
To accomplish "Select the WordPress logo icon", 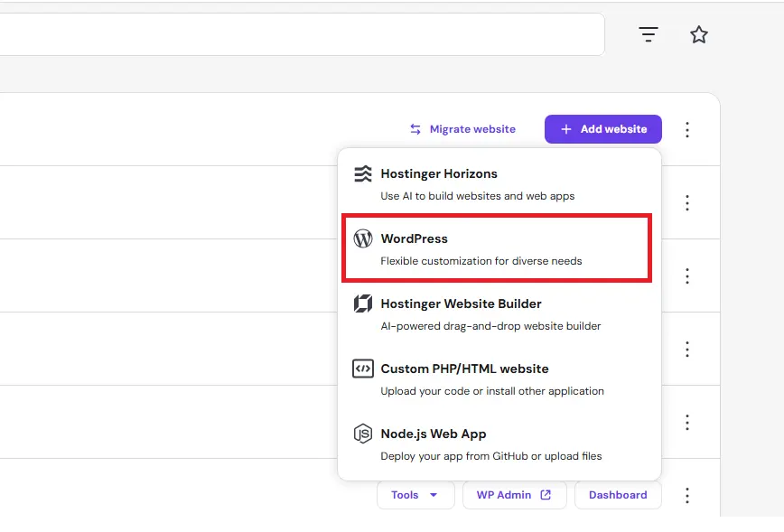I will (x=364, y=238).
